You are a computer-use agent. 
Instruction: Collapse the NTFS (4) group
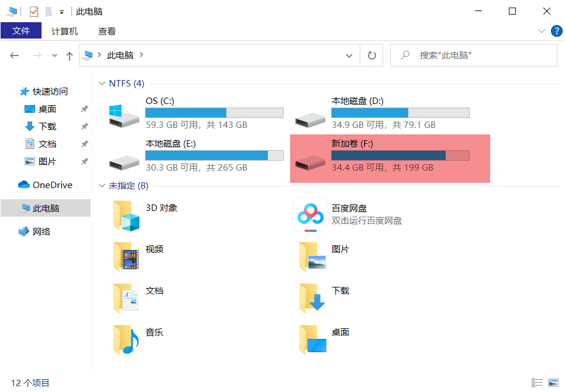click(x=102, y=83)
